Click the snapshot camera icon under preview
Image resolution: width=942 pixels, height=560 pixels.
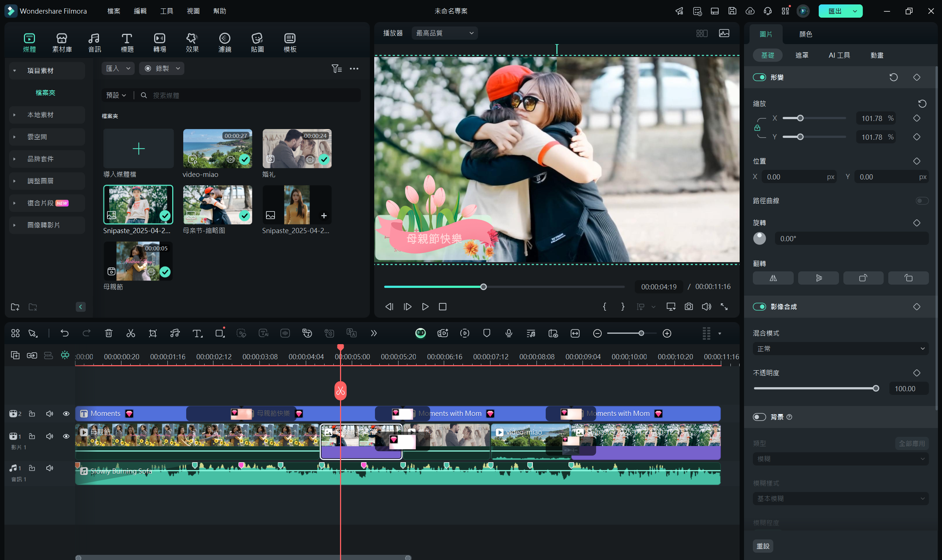click(689, 307)
